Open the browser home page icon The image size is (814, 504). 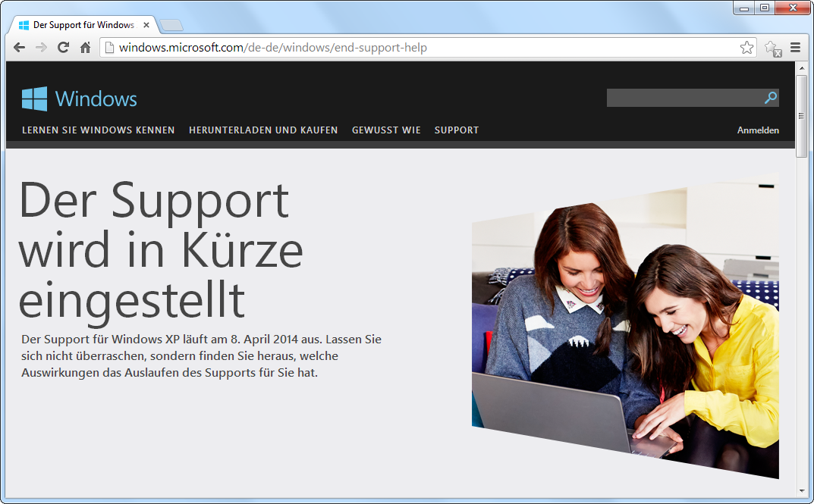85,48
